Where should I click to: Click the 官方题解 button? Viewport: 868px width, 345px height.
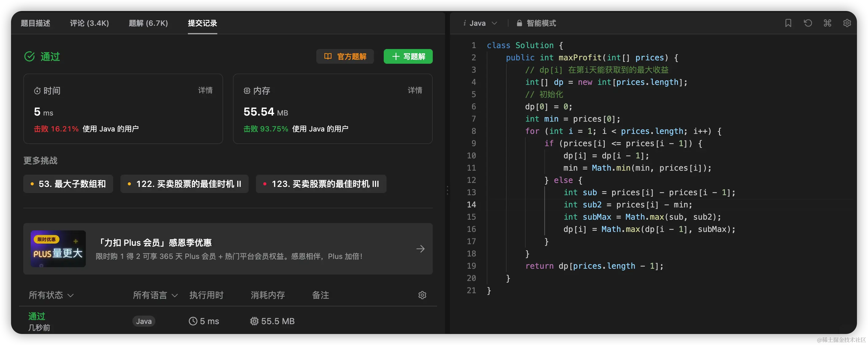pyautogui.click(x=345, y=56)
